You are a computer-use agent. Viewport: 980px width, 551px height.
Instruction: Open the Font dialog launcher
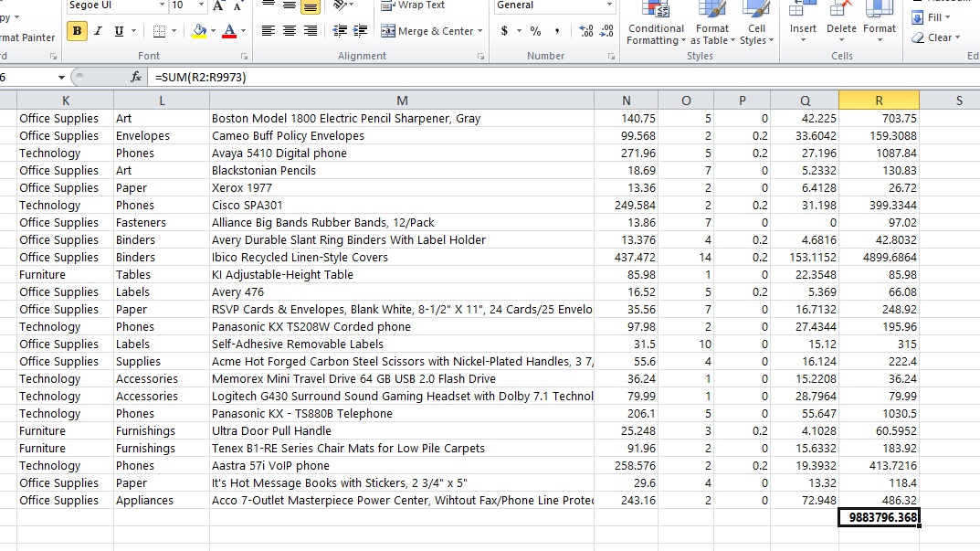coord(244,57)
